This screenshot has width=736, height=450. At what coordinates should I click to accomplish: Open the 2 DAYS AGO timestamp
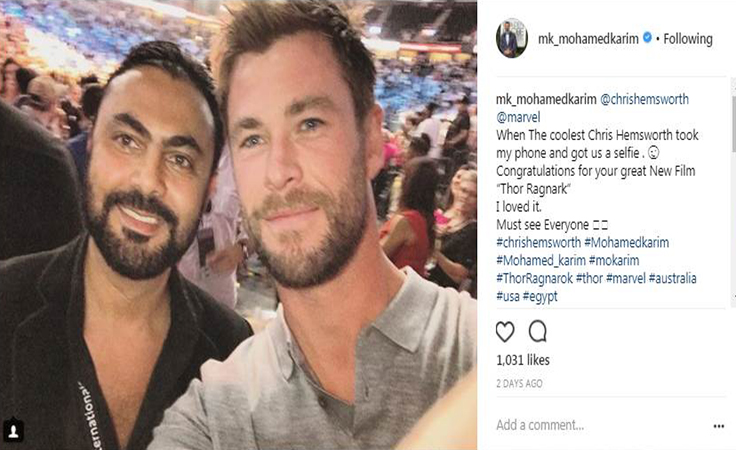click(x=519, y=383)
